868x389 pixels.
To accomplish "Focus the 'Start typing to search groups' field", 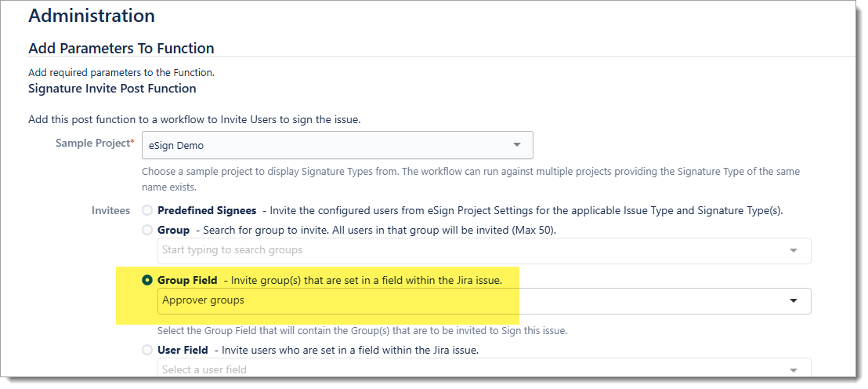I will (x=470, y=250).
